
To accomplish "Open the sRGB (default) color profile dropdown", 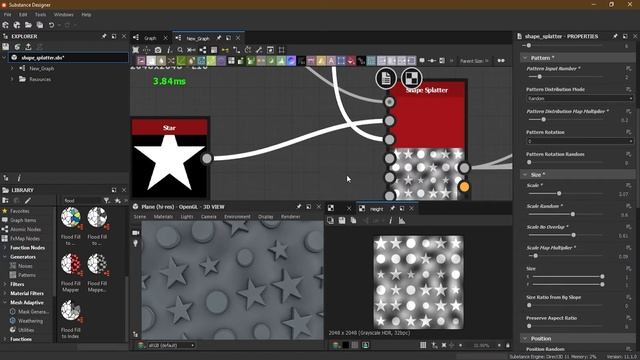I will (171, 345).
